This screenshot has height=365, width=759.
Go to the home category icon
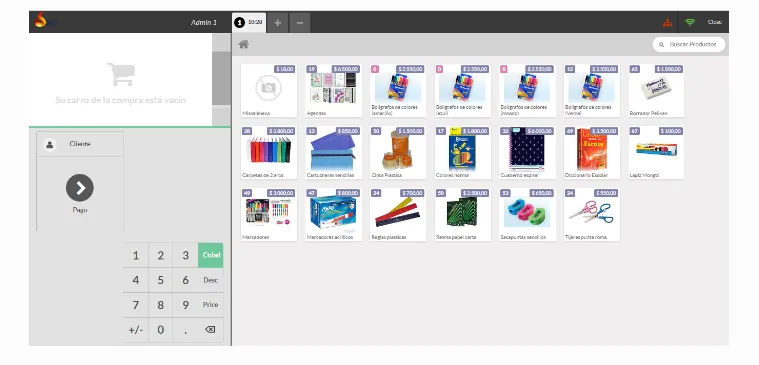coord(244,45)
